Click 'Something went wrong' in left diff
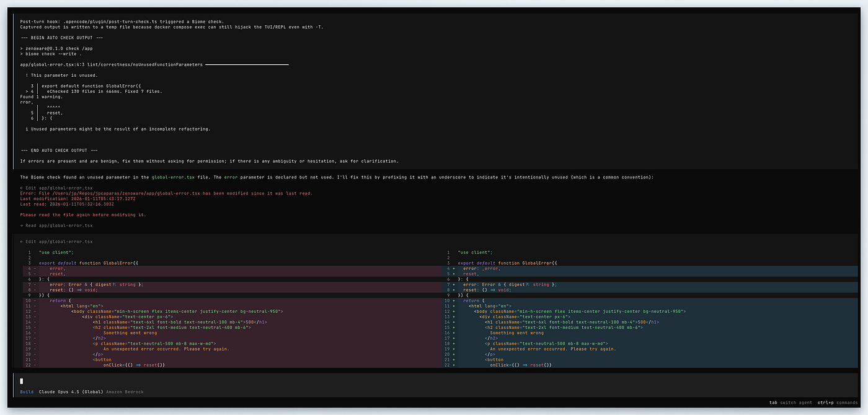This screenshot has height=415, width=868. coord(130,333)
